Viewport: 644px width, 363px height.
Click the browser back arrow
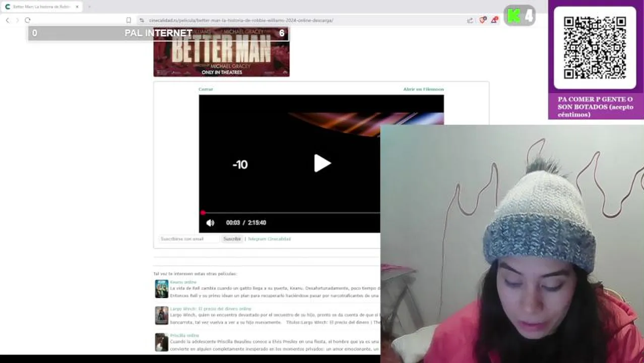[7, 20]
